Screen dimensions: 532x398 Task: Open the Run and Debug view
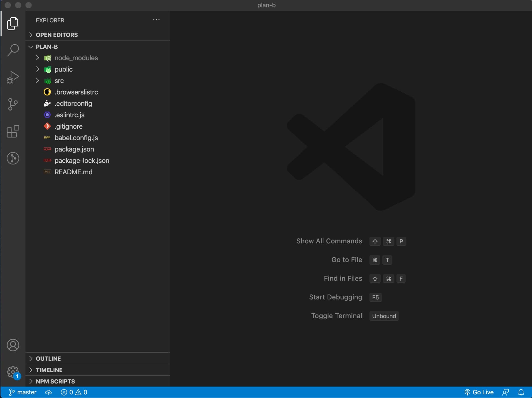click(x=13, y=77)
